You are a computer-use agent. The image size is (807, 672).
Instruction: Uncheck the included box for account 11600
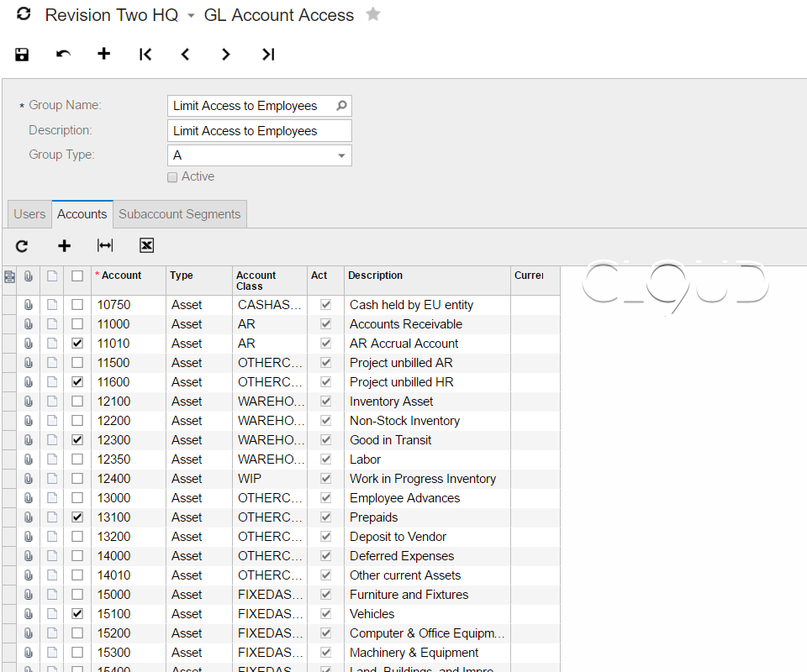click(x=77, y=382)
